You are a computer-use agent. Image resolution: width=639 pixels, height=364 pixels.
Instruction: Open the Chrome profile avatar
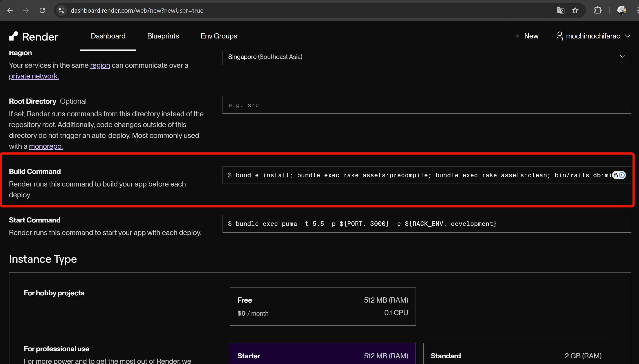(622, 10)
